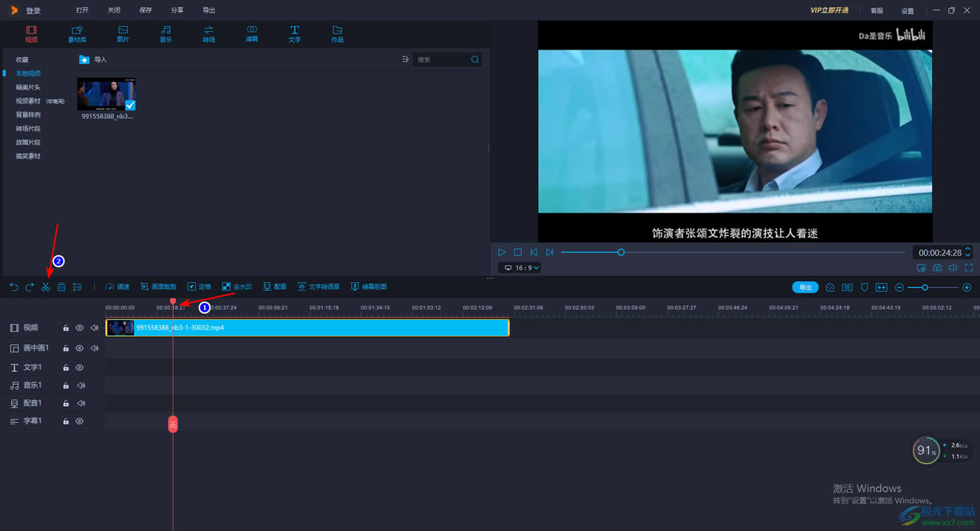Viewport: 980px width, 531px height.
Task: Toggle visibility eye on 视频 track
Action: (79, 328)
